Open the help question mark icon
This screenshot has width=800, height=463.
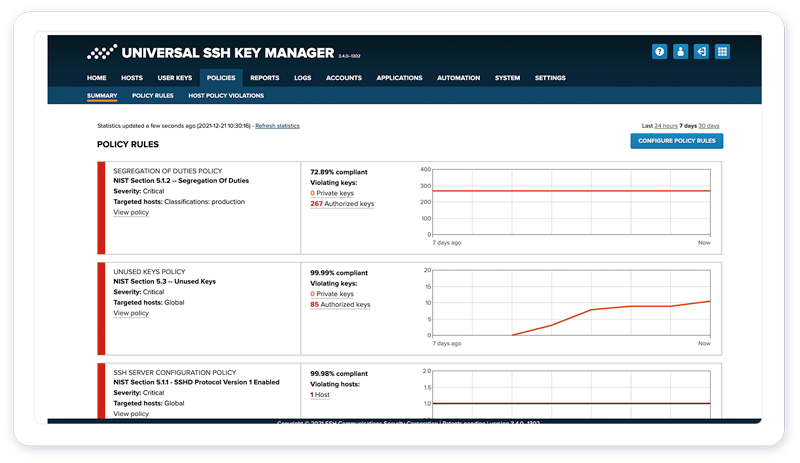tap(659, 52)
